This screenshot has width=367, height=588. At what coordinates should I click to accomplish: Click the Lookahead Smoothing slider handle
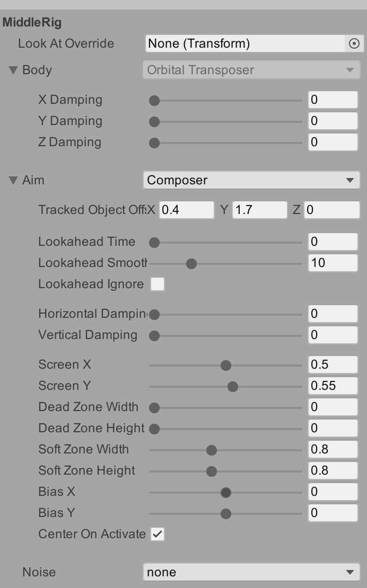tap(191, 264)
